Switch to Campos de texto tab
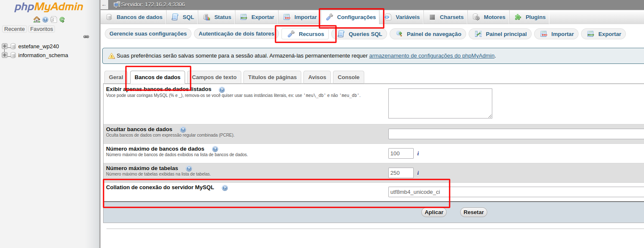Viewport: 644px width, 248px height. (x=214, y=77)
